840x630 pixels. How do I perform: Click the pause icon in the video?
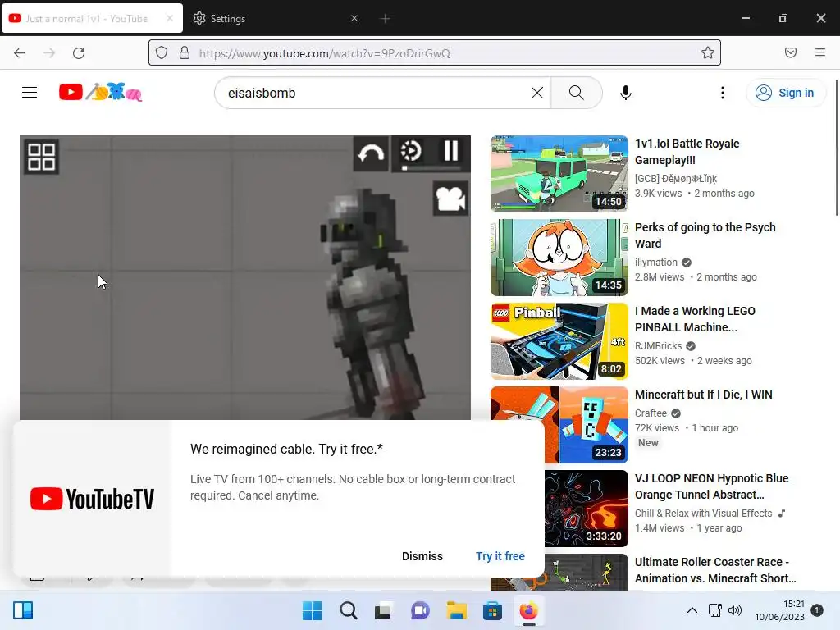click(451, 151)
